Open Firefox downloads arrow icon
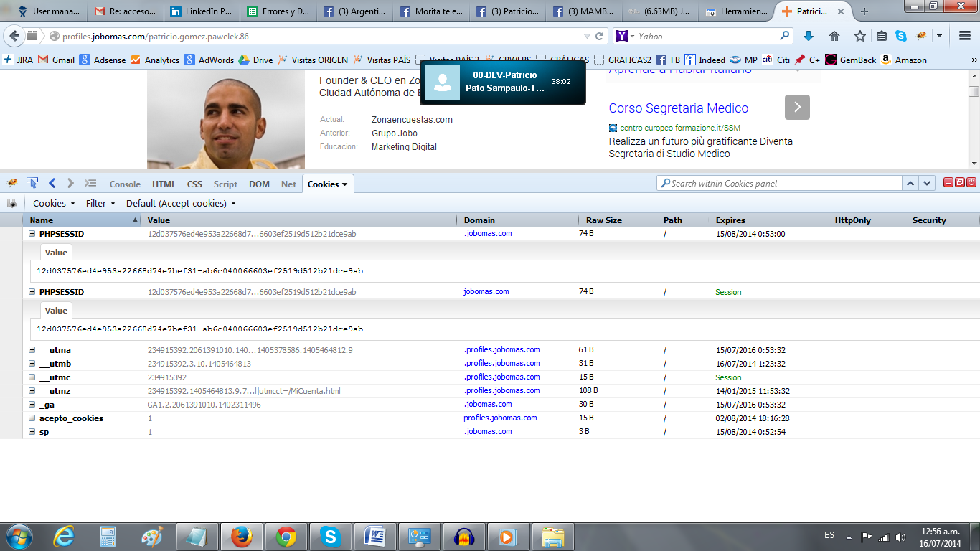 (809, 36)
